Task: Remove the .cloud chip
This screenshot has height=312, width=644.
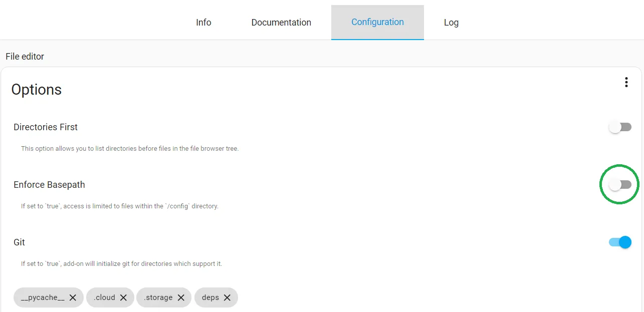Action: (x=123, y=297)
